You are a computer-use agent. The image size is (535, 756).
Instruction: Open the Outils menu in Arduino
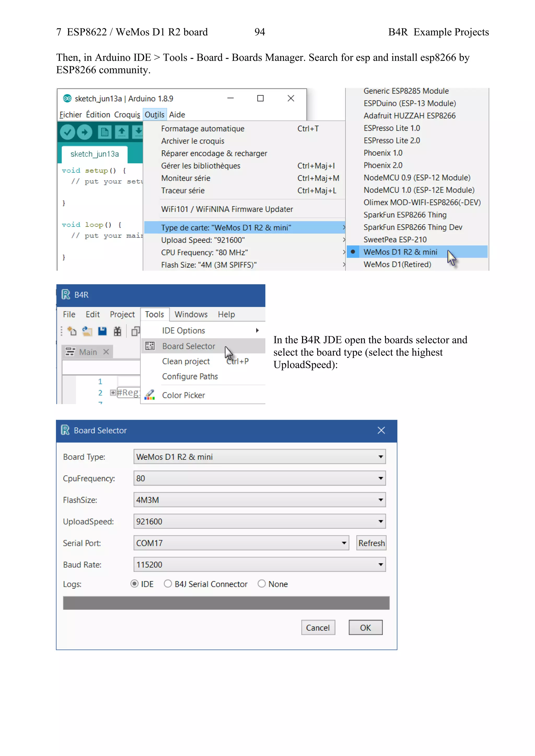tap(154, 115)
